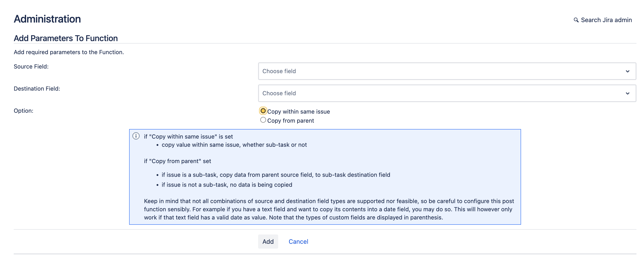Click the Source Field chevron arrow

[627, 71]
